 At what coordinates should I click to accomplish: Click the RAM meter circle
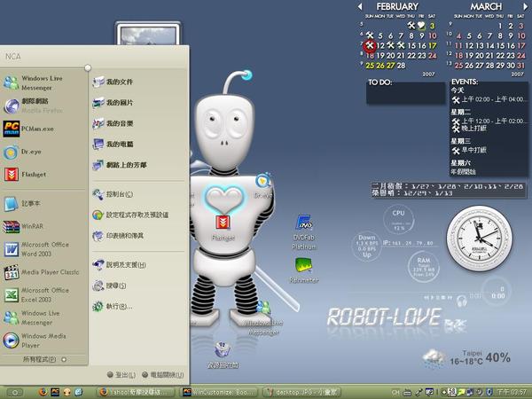click(424, 267)
